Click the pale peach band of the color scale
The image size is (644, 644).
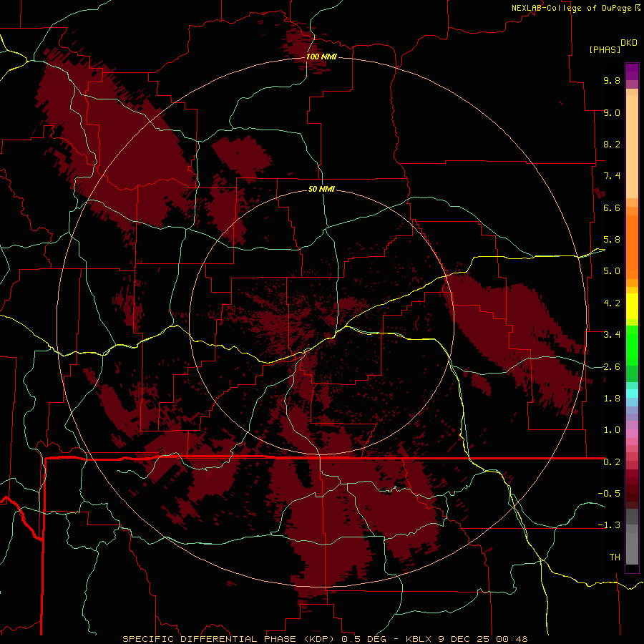[x=632, y=147]
